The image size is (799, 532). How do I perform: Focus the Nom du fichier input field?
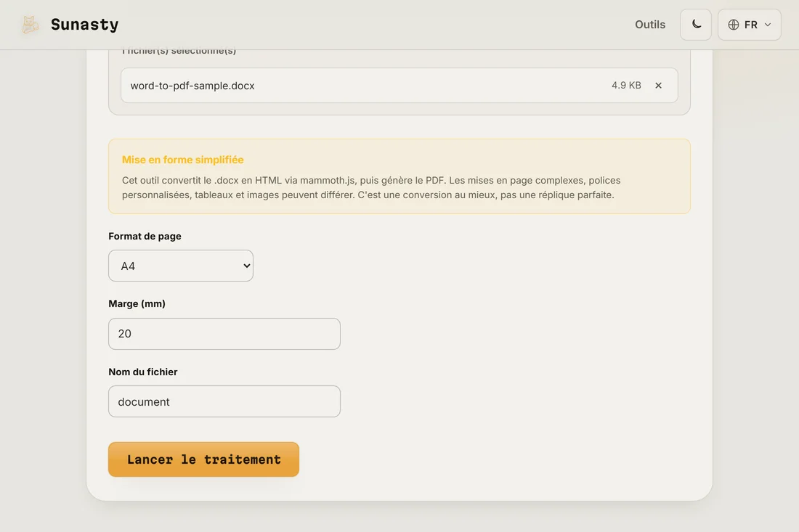coord(224,401)
